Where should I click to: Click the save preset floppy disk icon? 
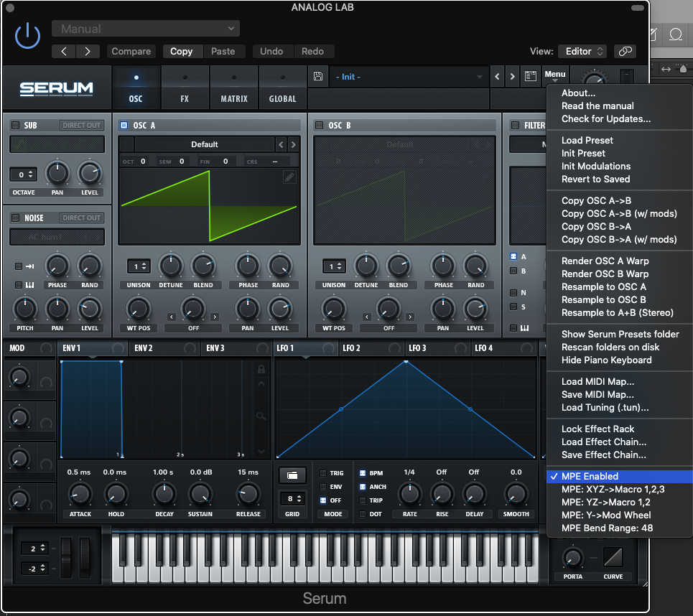pyautogui.click(x=318, y=77)
